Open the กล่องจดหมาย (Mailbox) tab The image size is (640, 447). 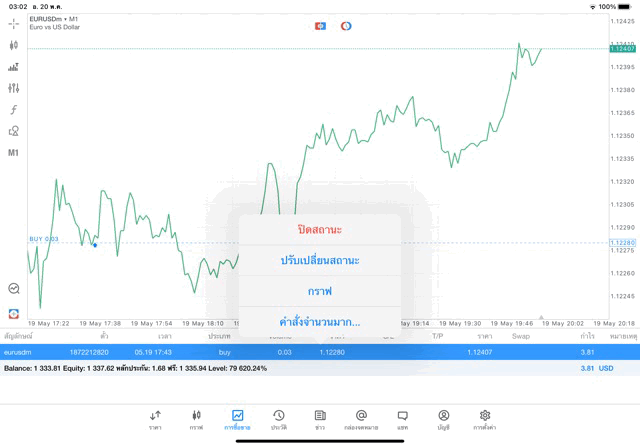coord(361,419)
